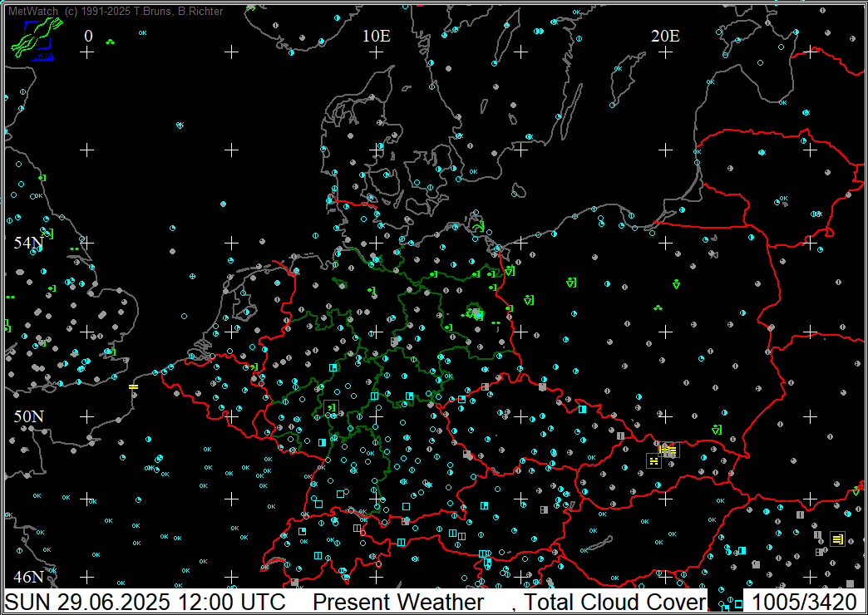The image size is (868, 615).
Task: Click the SUN 29.06.2025 12:00 UTC date
Action: point(145,601)
